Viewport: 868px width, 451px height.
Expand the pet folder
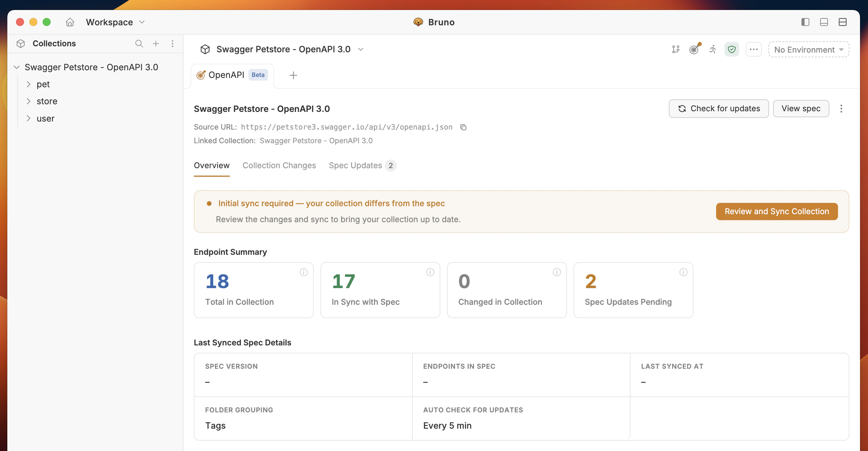pos(29,84)
